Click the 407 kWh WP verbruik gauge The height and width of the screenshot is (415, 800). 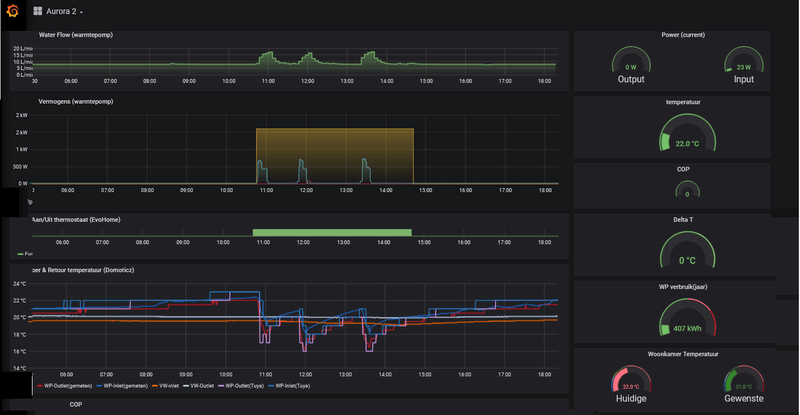click(687, 318)
